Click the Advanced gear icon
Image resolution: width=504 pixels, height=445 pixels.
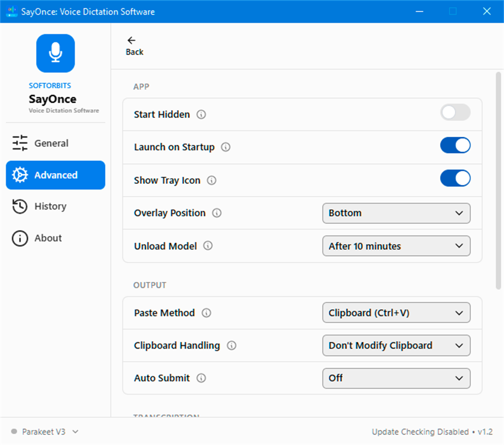click(20, 175)
